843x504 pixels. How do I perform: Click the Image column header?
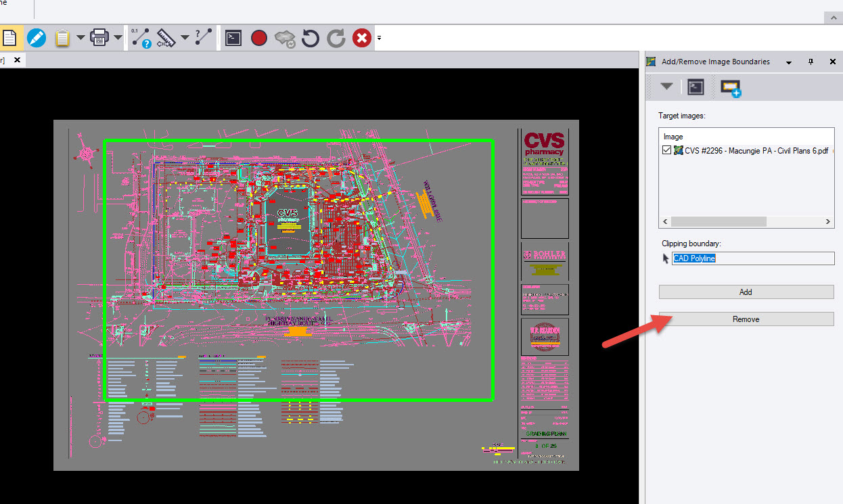pyautogui.click(x=673, y=137)
